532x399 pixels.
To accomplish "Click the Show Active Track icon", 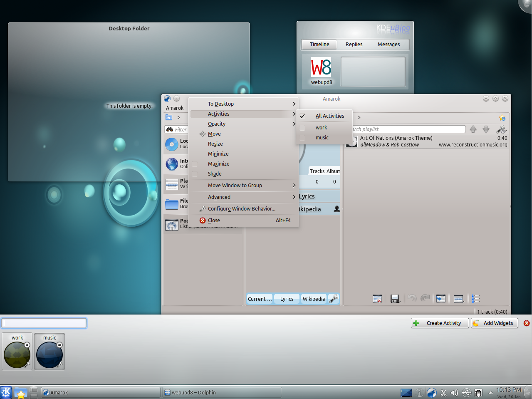I will pyautogui.click(x=441, y=299).
